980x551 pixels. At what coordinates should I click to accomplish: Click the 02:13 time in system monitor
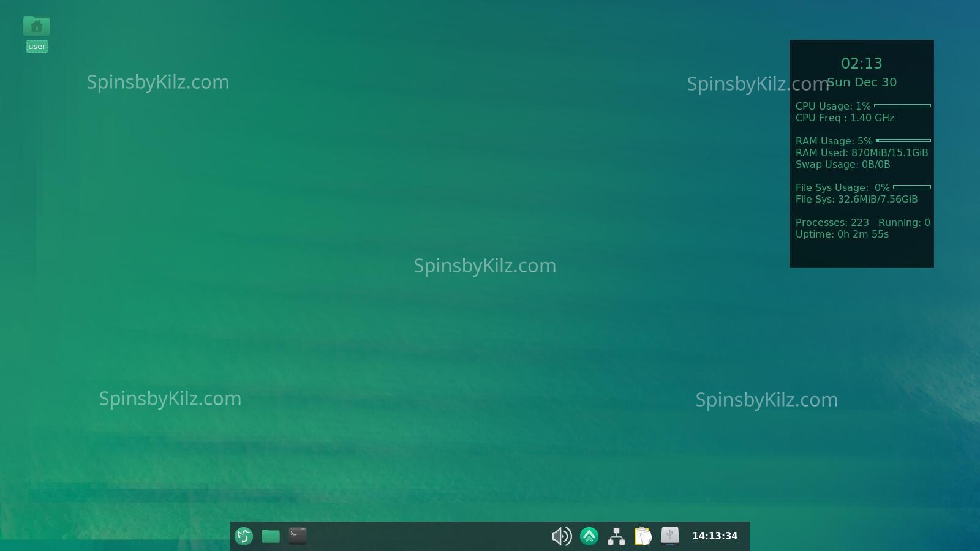(862, 64)
